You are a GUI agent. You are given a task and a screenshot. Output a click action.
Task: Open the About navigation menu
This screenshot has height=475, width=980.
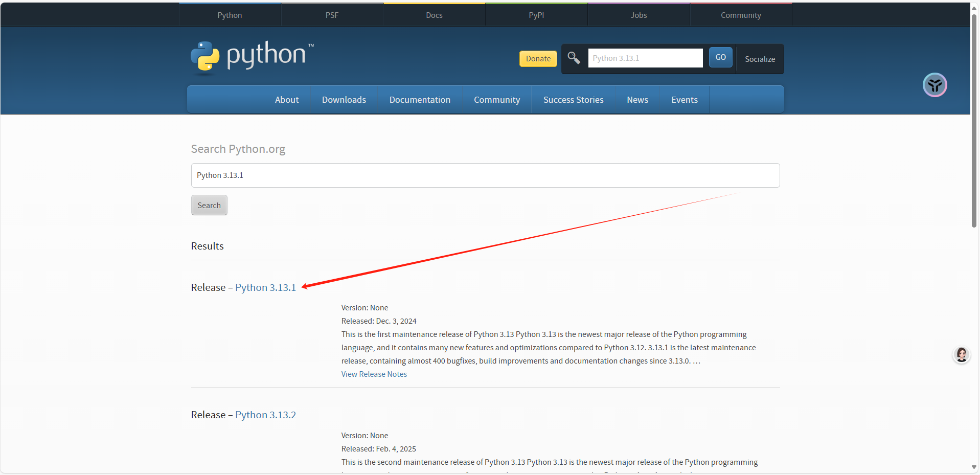tap(287, 100)
